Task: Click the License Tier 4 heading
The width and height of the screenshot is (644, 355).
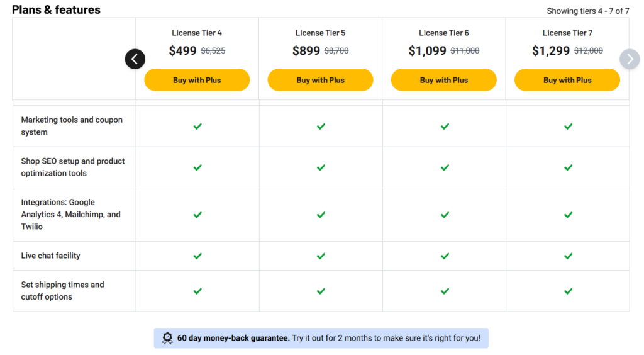Action: point(197,33)
